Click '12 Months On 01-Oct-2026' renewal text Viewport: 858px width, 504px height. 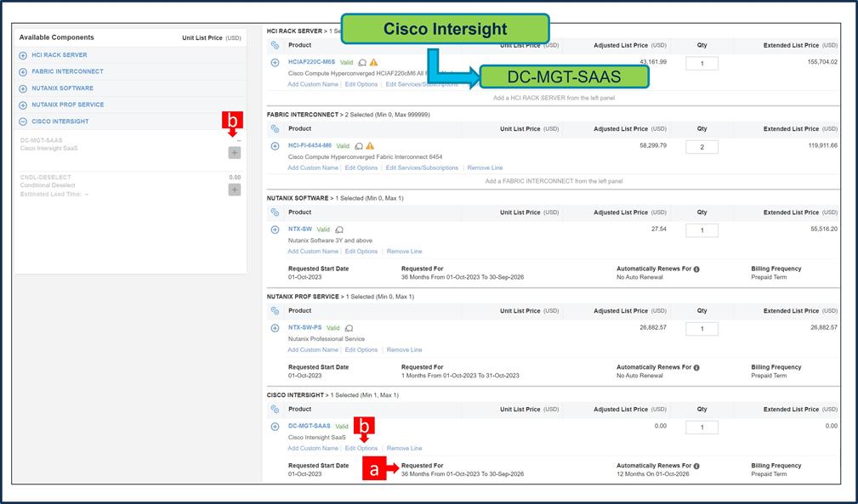[653, 474]
